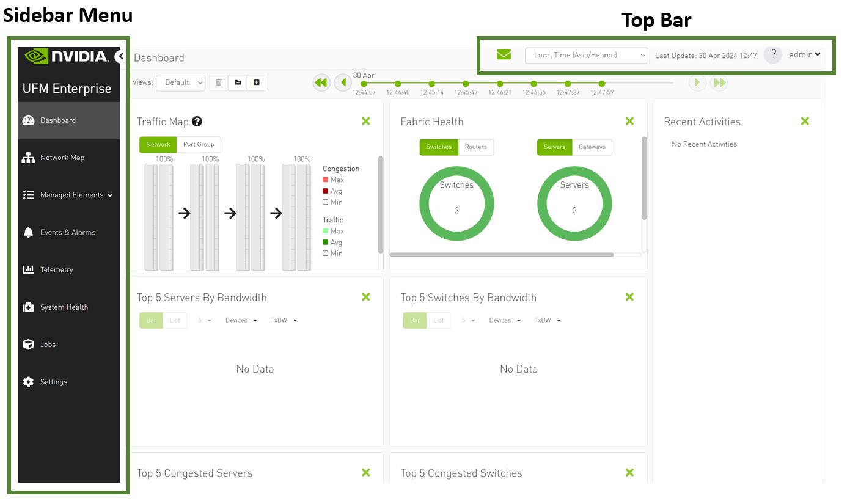
Task: Close the Recent Activities panel
Action: pos(805,122)
